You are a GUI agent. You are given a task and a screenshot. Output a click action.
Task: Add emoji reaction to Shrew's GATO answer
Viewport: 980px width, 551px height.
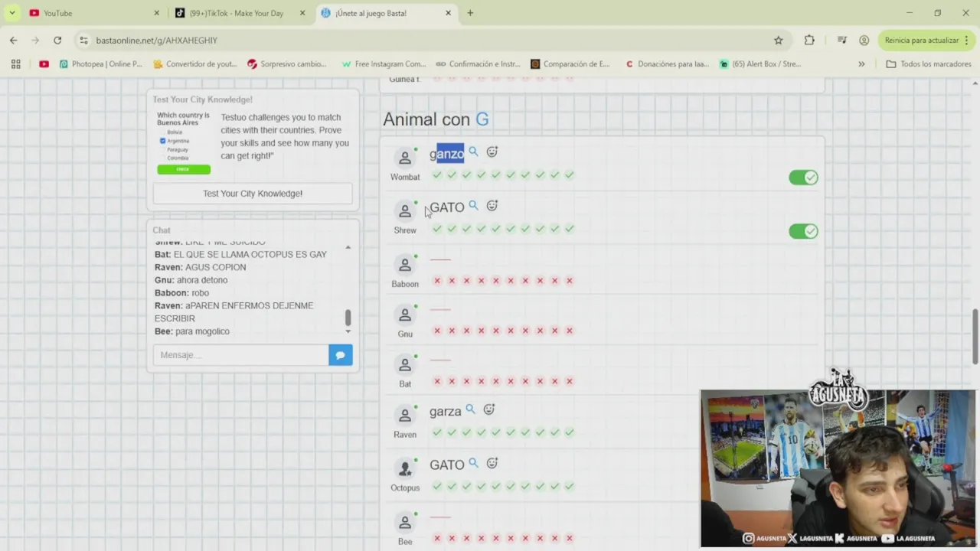[x=492, y=205]
